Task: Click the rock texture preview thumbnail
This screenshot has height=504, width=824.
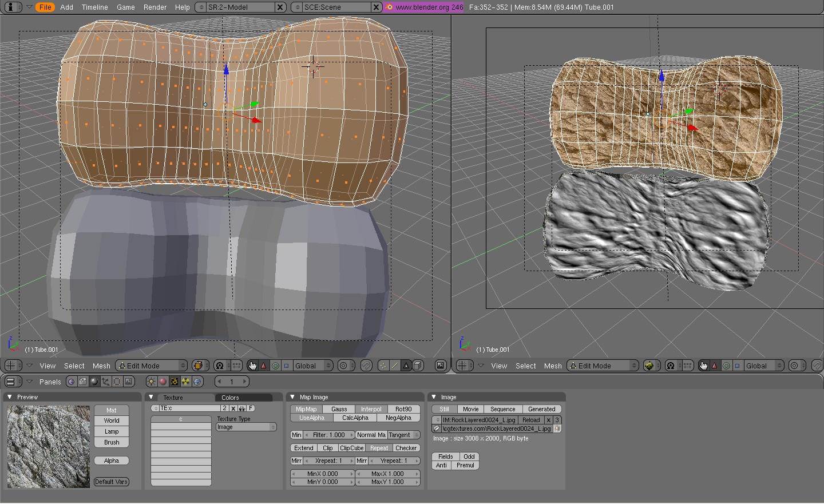Action: click(x=48, y=446)
